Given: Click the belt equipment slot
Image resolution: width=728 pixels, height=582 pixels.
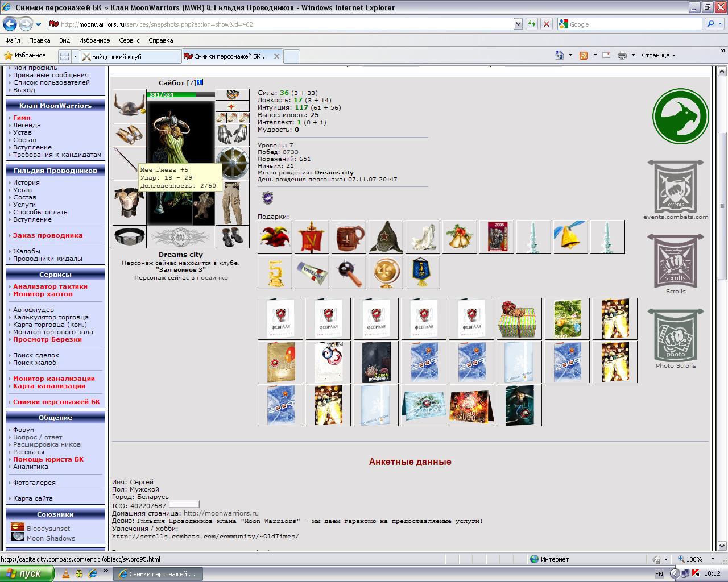Looking at the screenshot, I should pyautogui.click(x=129, y=236).
